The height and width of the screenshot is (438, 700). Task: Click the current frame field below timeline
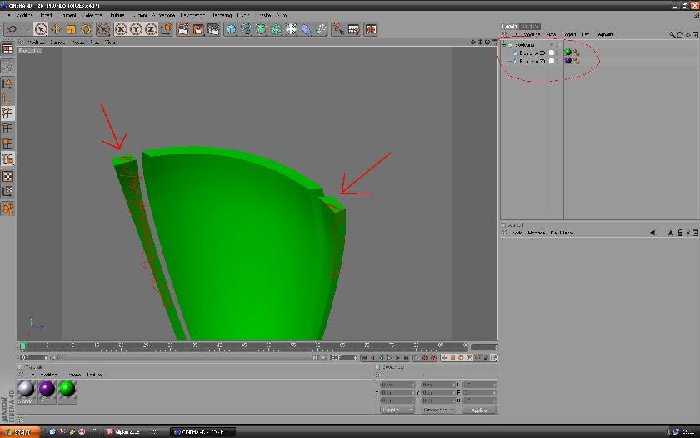pos(33,358)
